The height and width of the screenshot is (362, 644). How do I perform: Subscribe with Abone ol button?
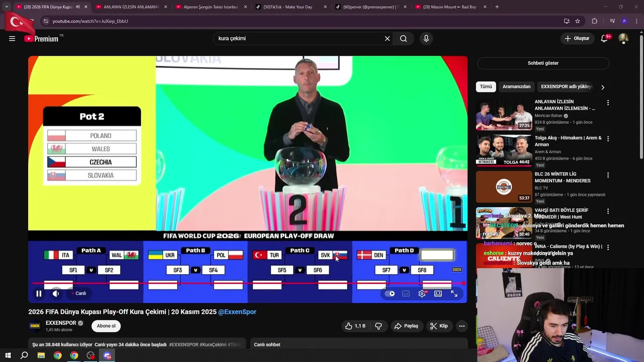(x=106, y=326)
